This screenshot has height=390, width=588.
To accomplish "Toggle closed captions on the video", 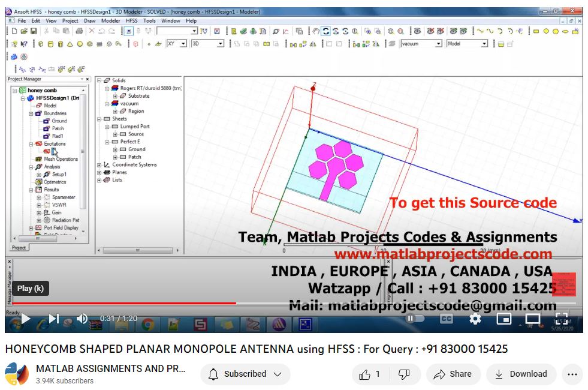I will click(x=447, y=319).
